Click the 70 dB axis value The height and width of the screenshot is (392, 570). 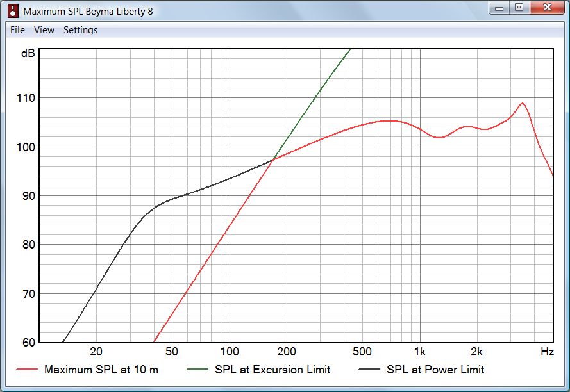28,293
